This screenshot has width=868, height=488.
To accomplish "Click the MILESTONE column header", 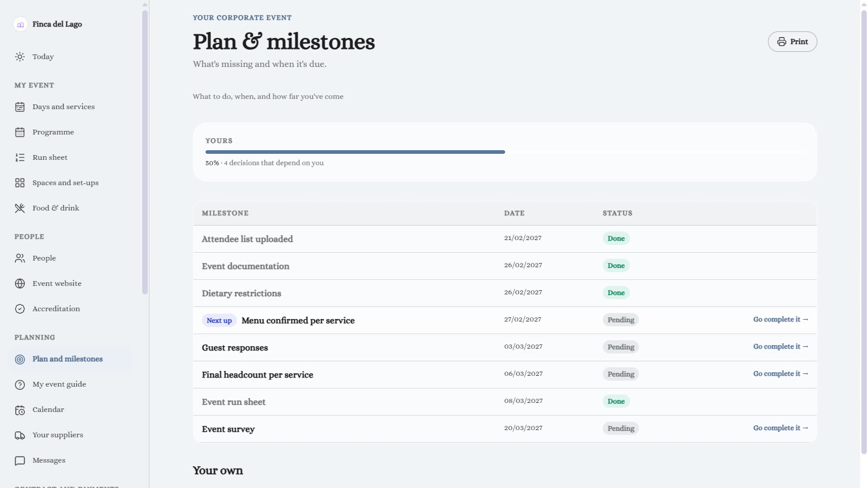I will (225, 214).
